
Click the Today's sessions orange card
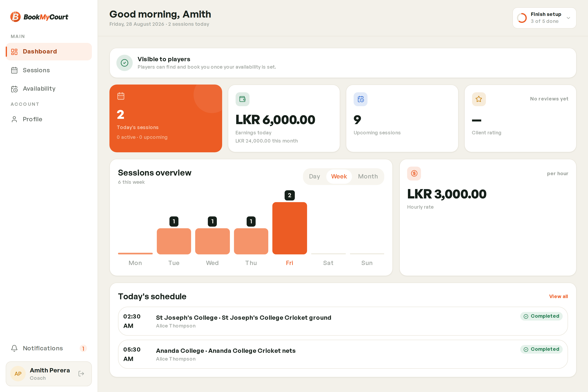[x=166, y=118]
